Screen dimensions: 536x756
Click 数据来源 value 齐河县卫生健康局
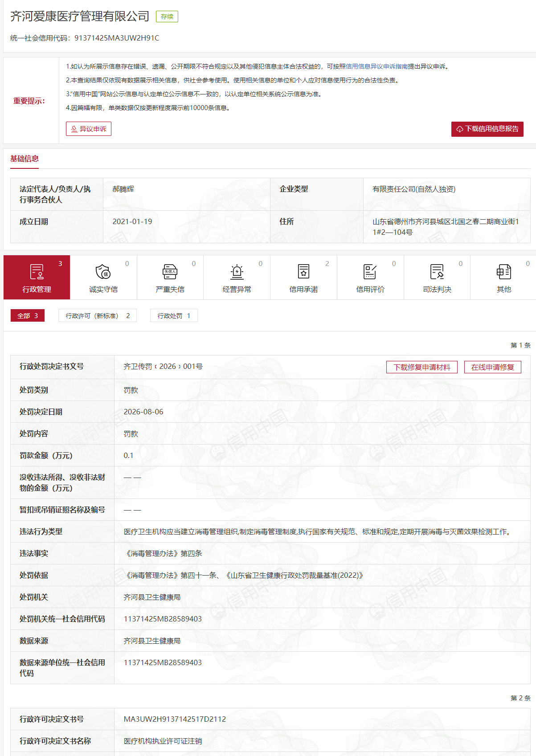pyautogui.click(x=152, y=641)
